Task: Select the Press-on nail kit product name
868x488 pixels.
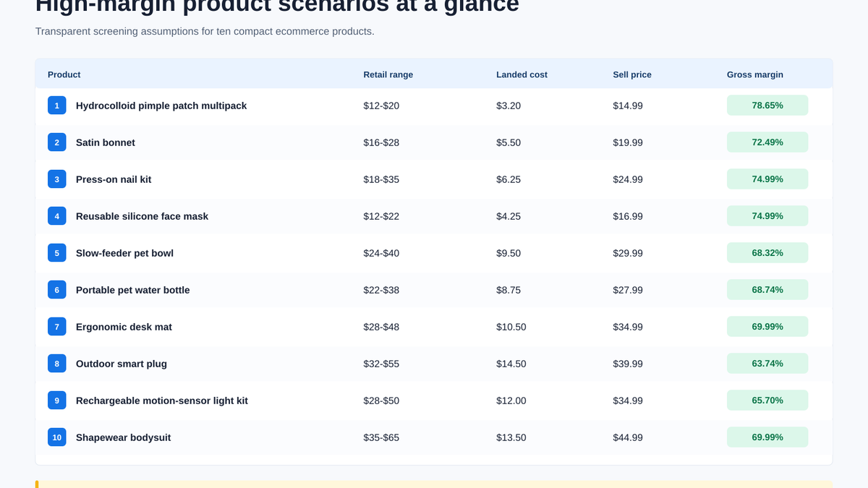Action: coord(114,179)
